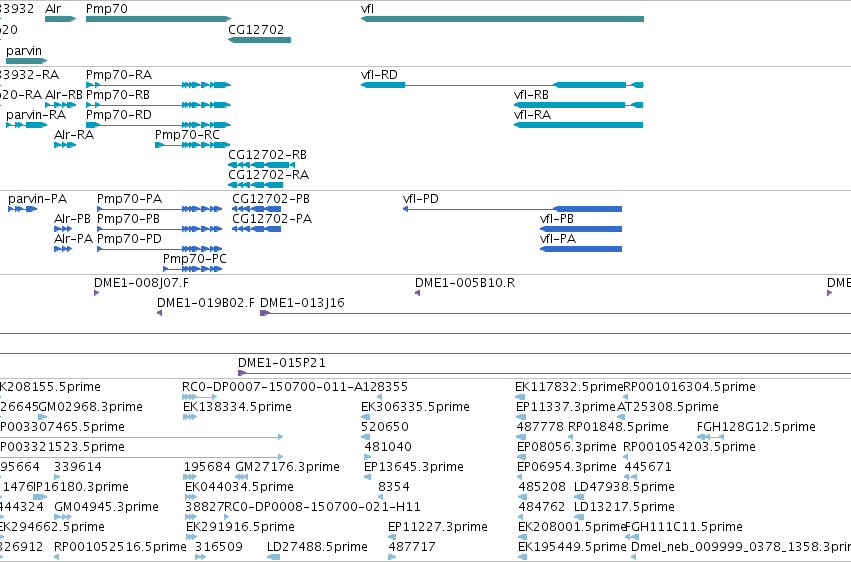The image size is (851, 562).
Task: Click the CG12702-RA transcript label
Action: coord(269,175)
